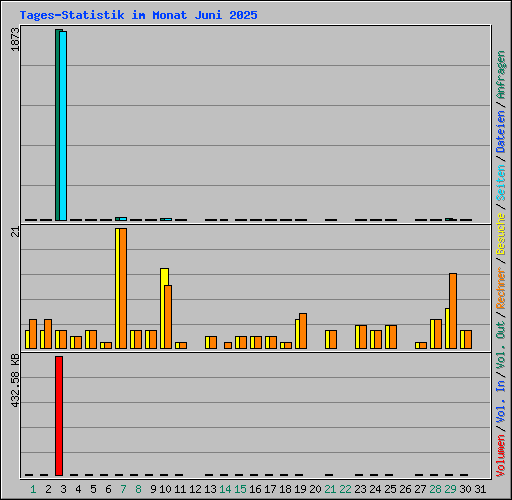The image size is (512, 500).
Task: Click the chart title Tages-Statistik im Monat Juni 2025
Action: [138, 15]
